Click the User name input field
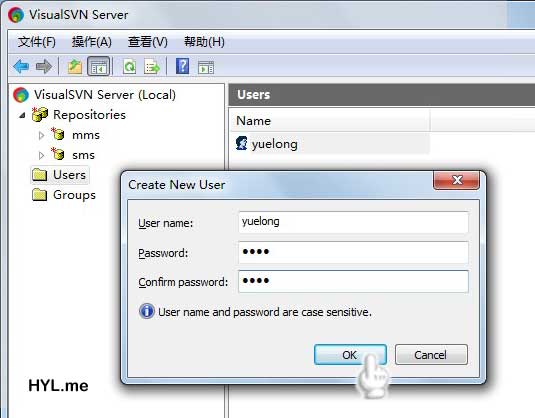This screenshot has width=535, height=418. pos(353,222)
